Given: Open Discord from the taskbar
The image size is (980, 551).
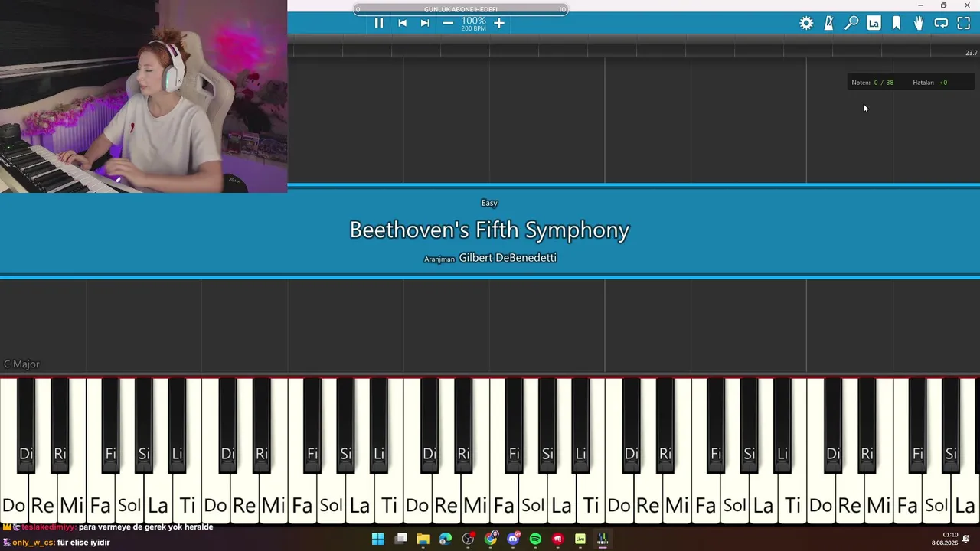Looking at the screenshot, I should [x=513, y=540].
